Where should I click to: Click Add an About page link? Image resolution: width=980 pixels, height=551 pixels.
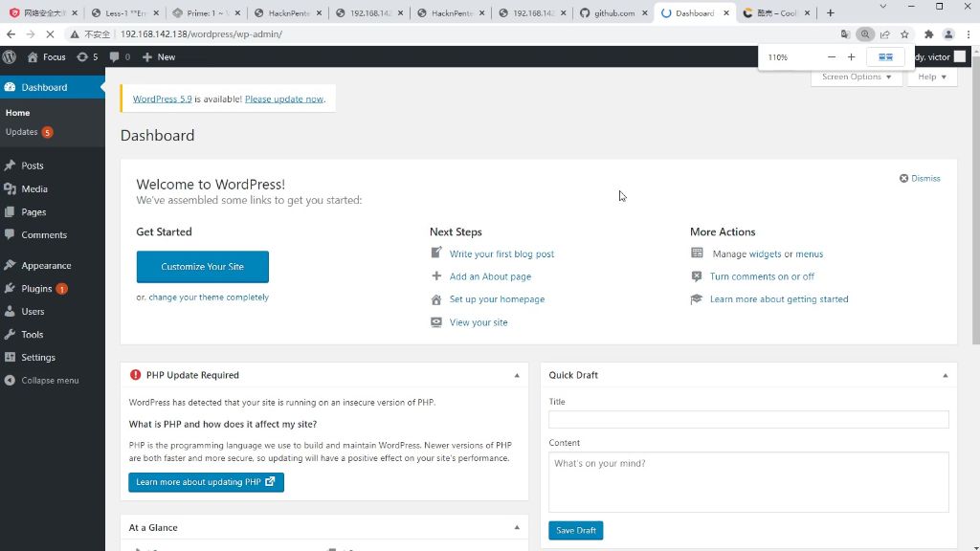490,276
